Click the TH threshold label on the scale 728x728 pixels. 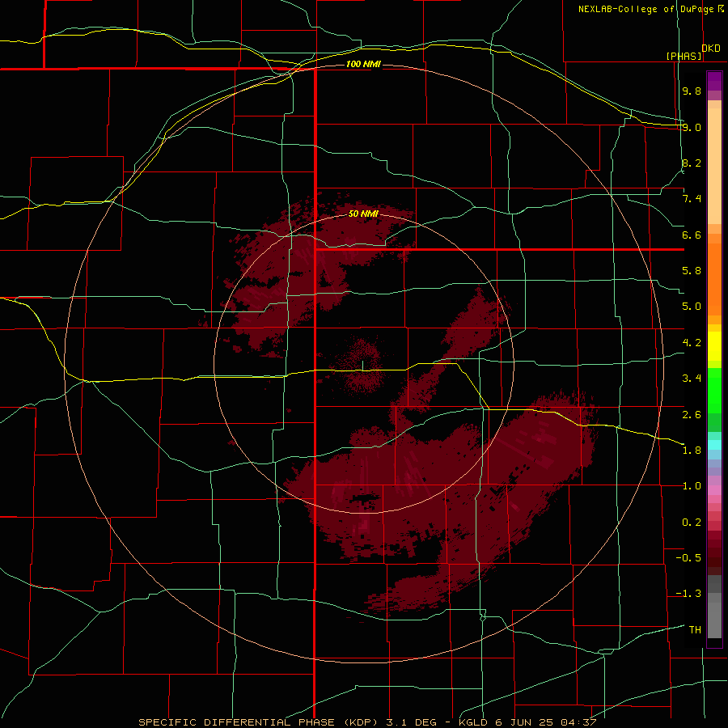tap(695, 630)
